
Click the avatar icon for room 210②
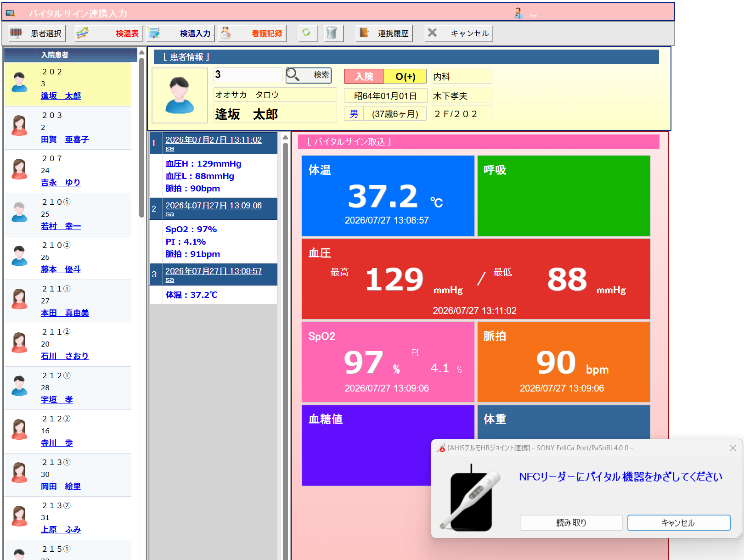19,256
